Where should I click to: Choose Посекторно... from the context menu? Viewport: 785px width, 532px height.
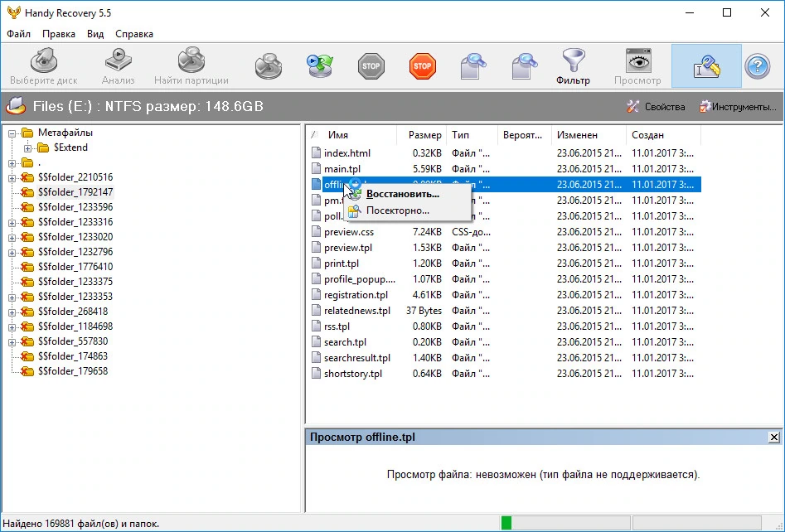[x=398, y=210]
